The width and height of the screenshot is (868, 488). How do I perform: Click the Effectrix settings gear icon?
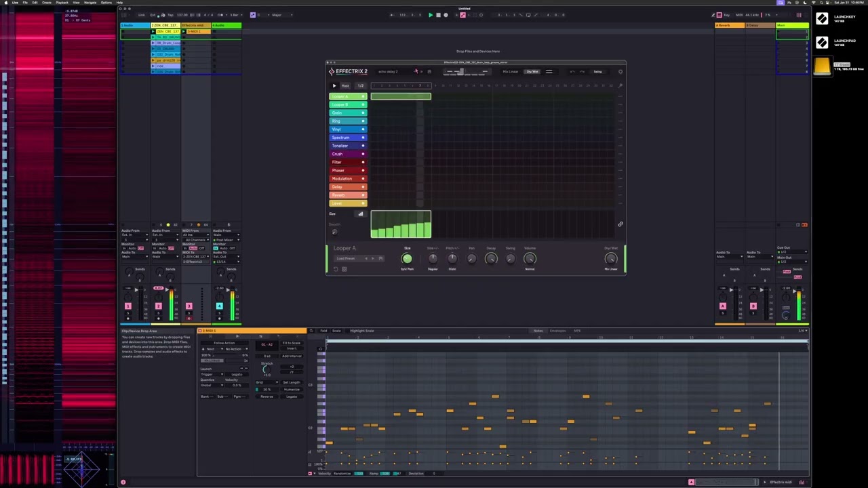620,72
